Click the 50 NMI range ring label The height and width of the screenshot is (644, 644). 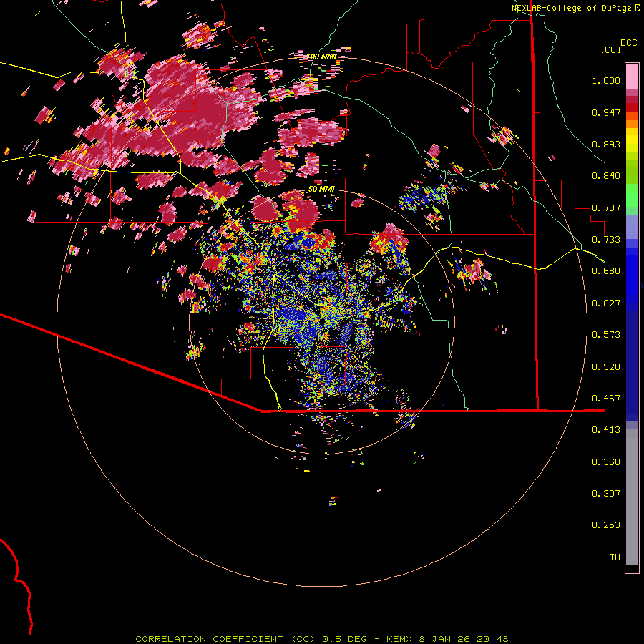[321, 190]
